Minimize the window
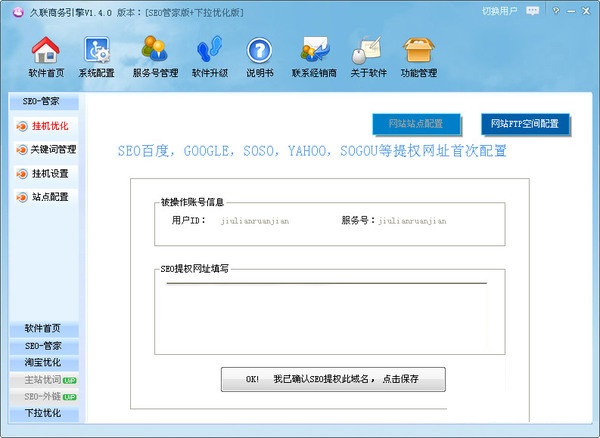600x438 pixels. click(x=571, y=11)
